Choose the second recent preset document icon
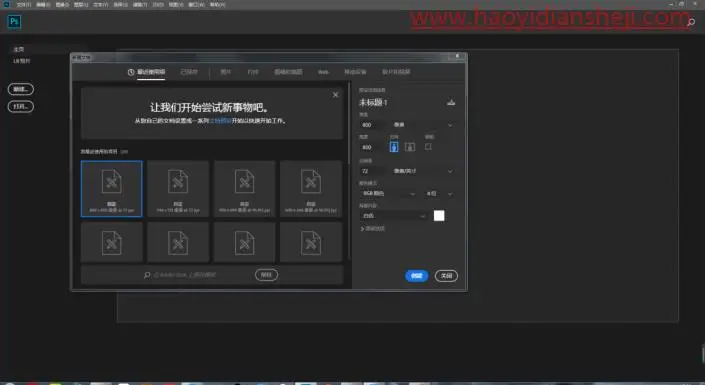The width and height of the screenshot is (705, 385). pos(178,189)
